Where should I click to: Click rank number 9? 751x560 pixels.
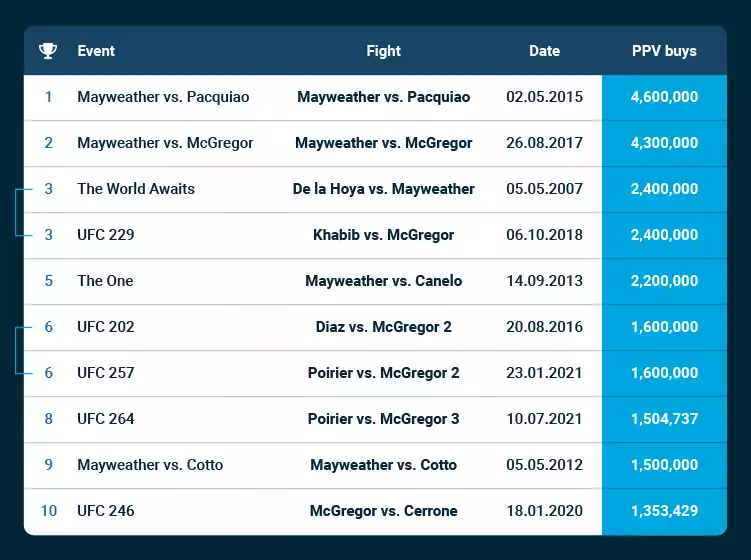click(48, 465)
